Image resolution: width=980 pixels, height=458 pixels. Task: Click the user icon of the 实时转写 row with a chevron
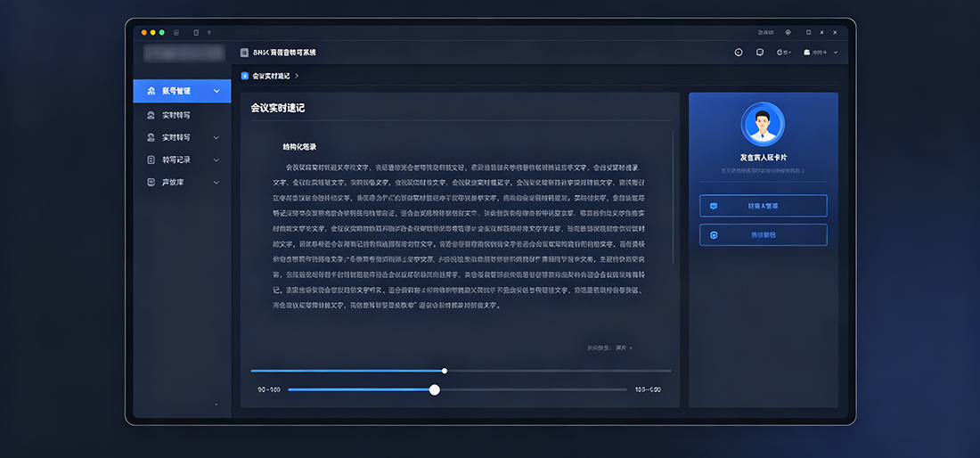pyautogui.click(x=151, y=137)
